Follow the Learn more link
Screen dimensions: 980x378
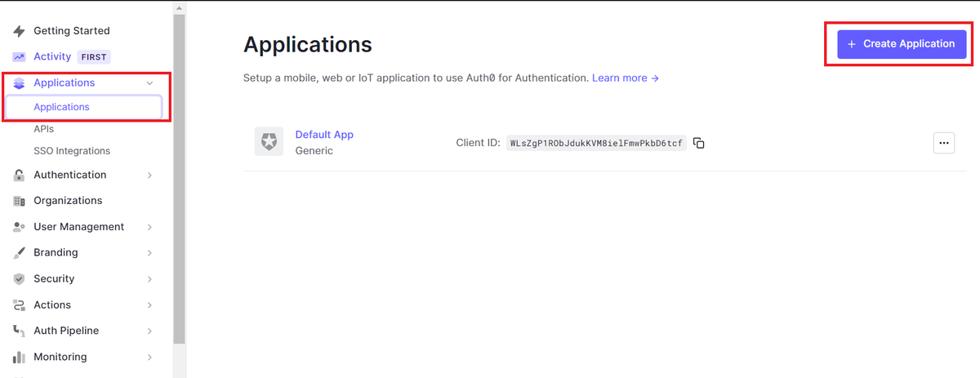pyautogui.click(x=626, y=78)
